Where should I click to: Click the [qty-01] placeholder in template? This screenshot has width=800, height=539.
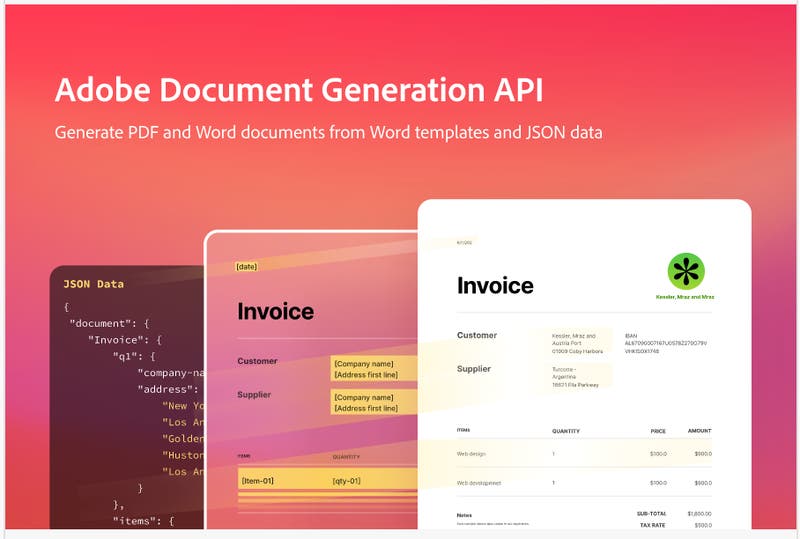click(346, 481)
